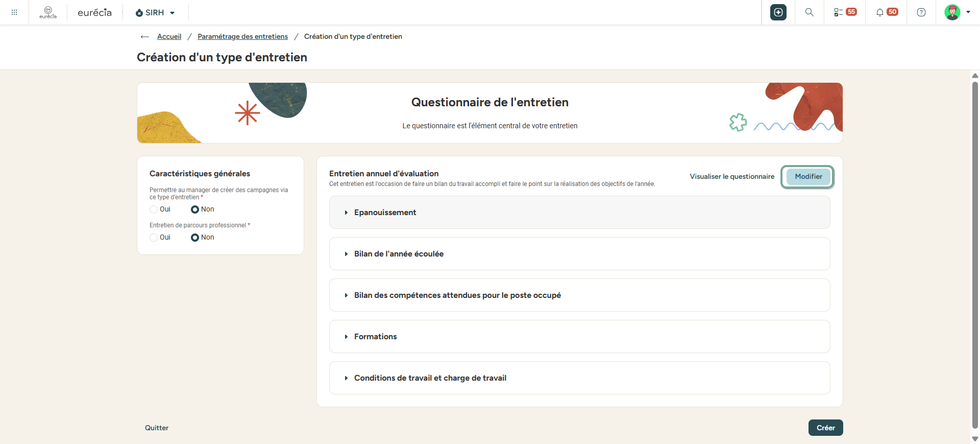Click Visualiser le questionnaire
Image resolution: width=980 pixels, height=444 pixels.
732,176
